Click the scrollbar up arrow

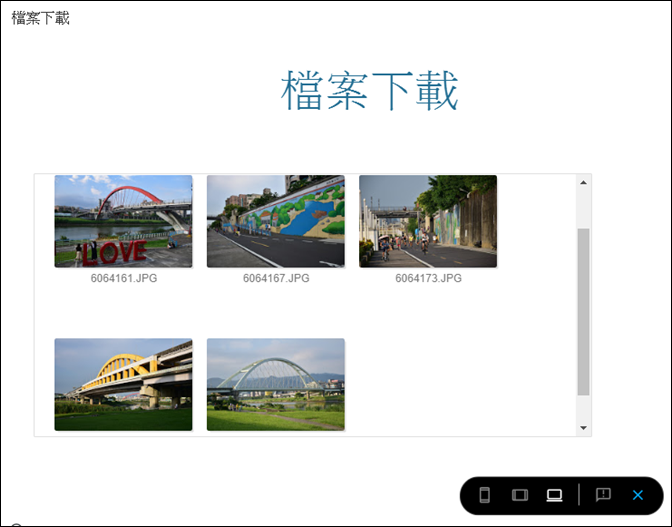[583, 183]
